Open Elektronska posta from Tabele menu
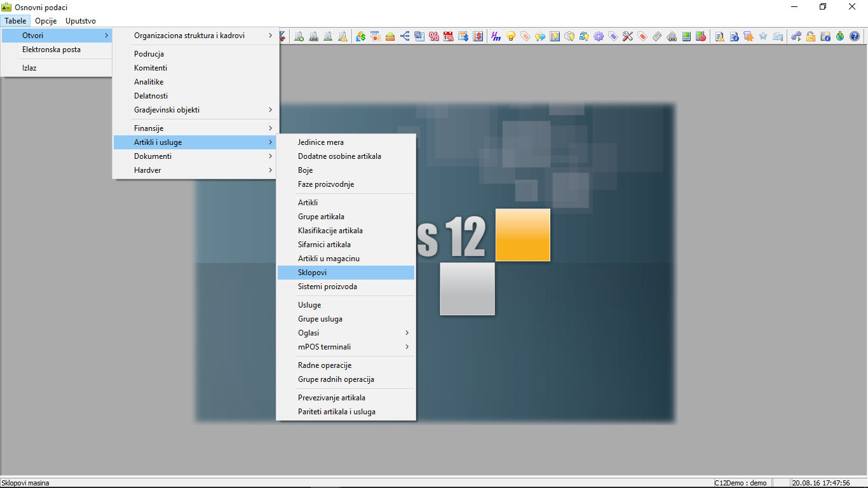868x488 pixels. [x=51, y=50]
